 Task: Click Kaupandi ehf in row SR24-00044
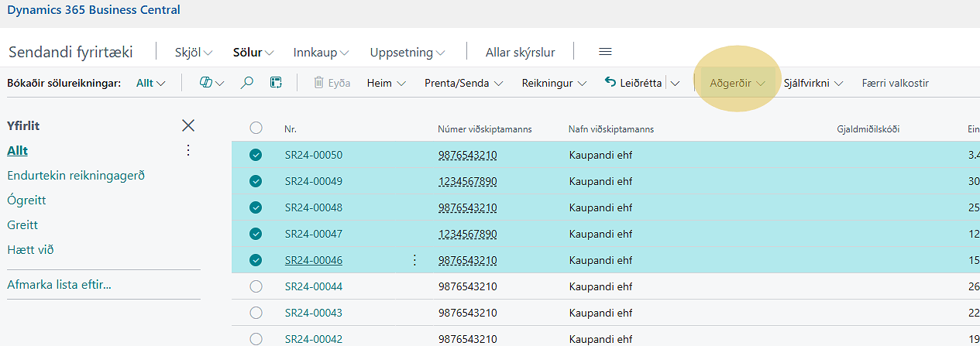[600, 286]
